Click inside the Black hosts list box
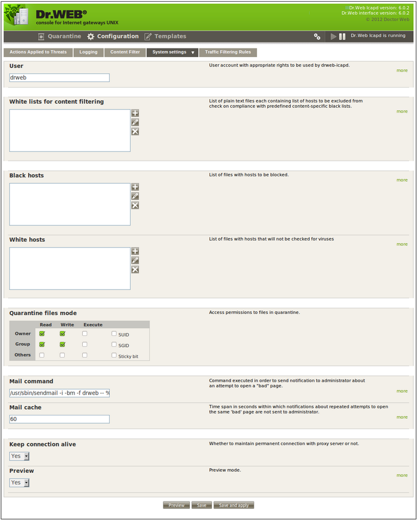This screenshot has height=523, width=420. click(70, 205)
